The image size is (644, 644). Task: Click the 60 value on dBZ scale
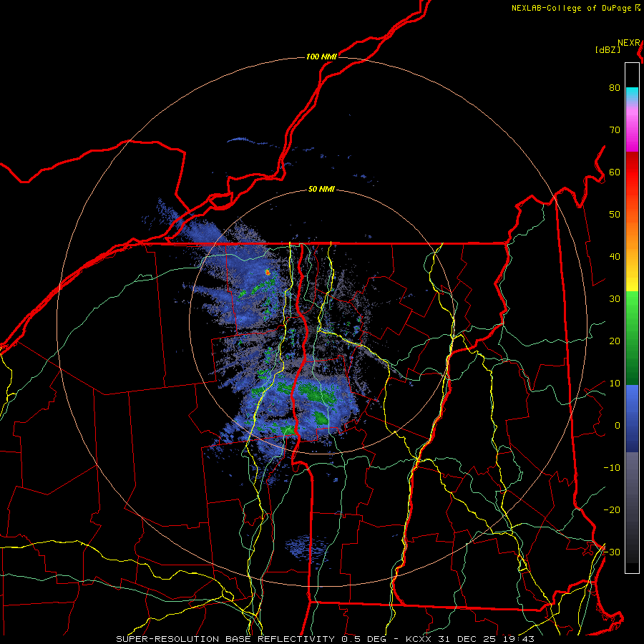click(x=615, y=172)
